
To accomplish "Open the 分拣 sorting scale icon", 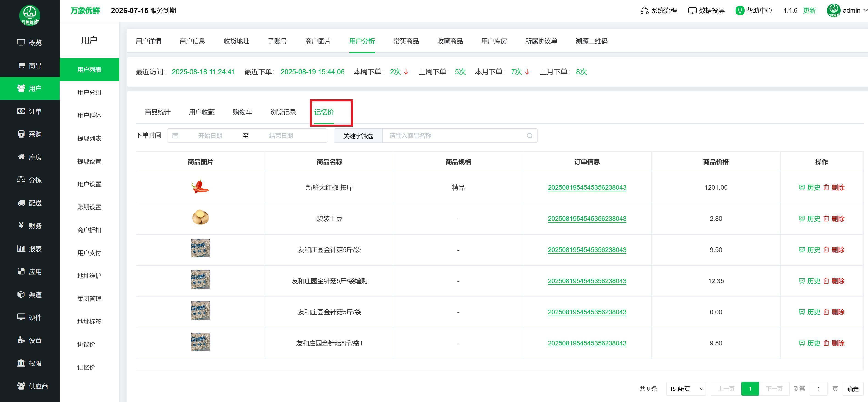I will (x=21, y=180).
